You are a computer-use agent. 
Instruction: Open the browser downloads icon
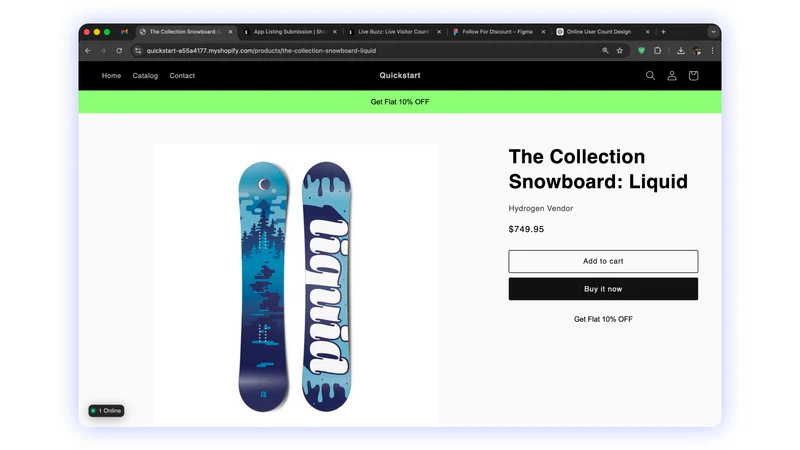[681, 51]
